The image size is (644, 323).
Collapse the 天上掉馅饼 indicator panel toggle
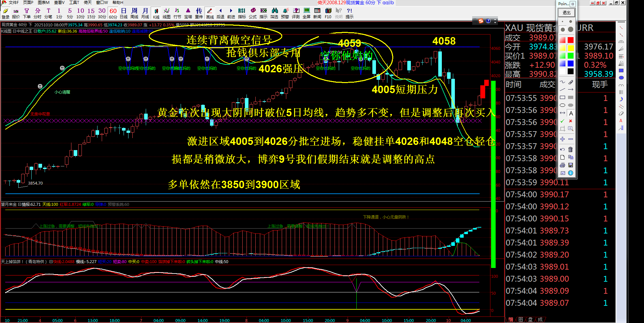pos(51,262)
